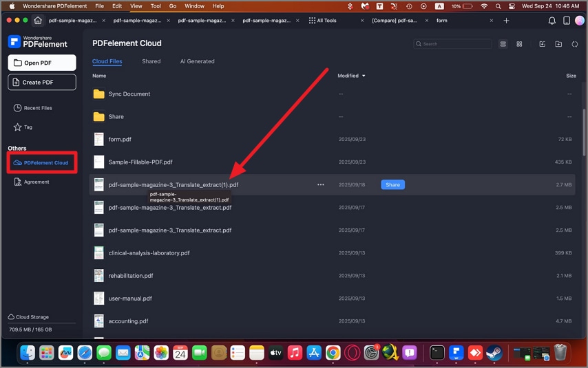Open Steam from the dock

(x=494, y=353)
